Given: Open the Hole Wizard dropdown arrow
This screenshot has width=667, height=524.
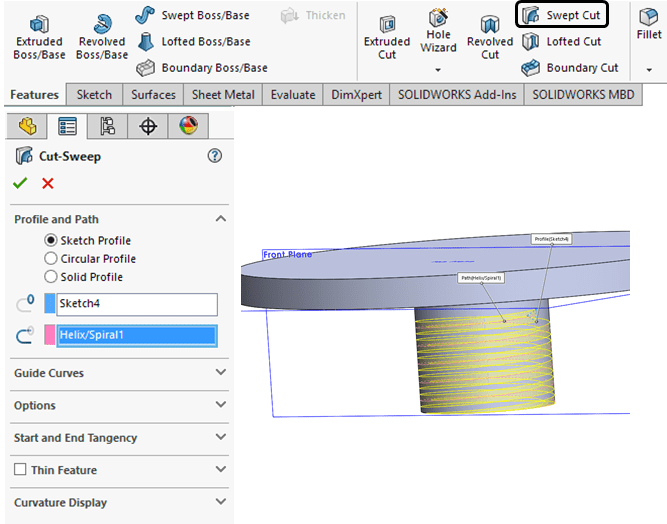Looking at the screenshot, I should click(438, 70).
